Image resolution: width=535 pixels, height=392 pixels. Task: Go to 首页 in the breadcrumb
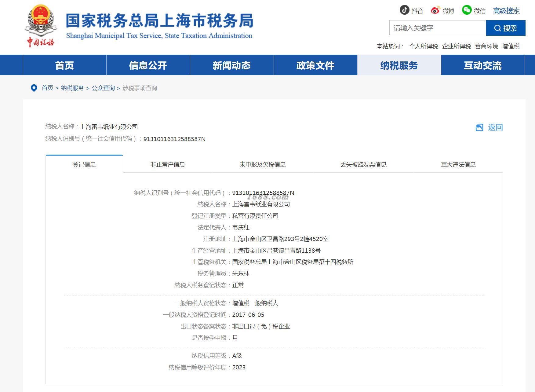point(47,88)
